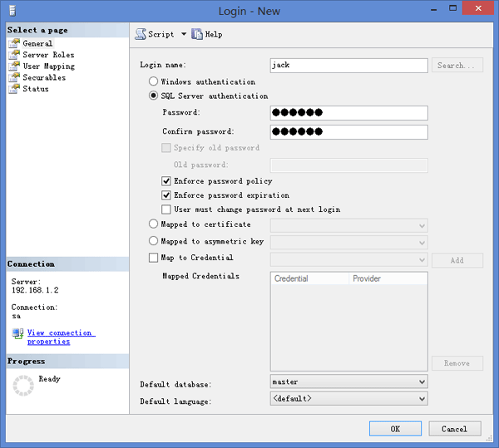Click the Script toolbar icon
The width and height of the screenshot is (499, 448).
pyautogui.click(x=141, y=34)
